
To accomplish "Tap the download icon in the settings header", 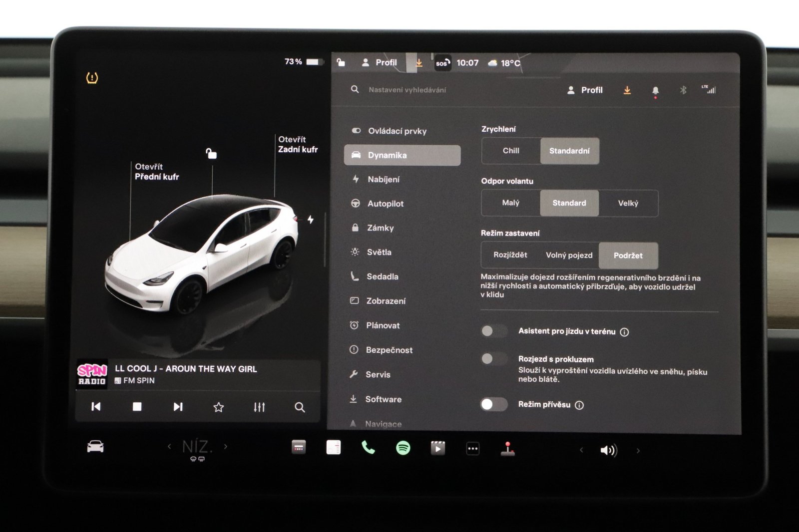I will [x=627, y=90].
